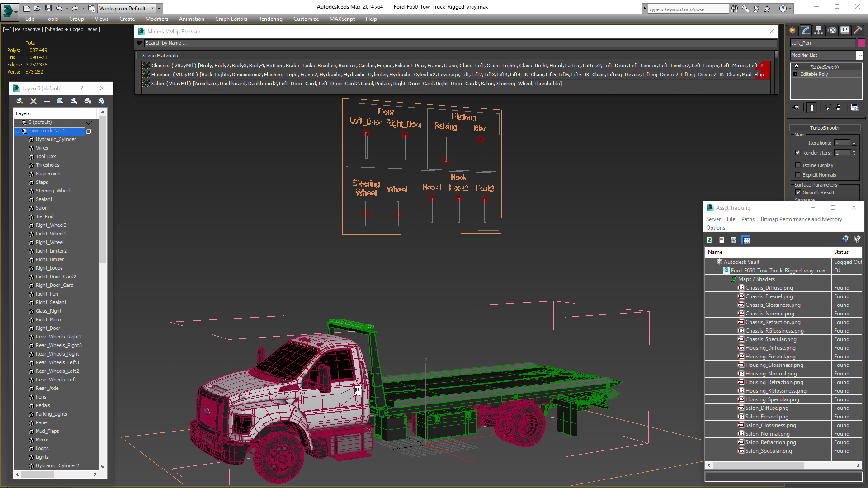The height and width of the screenshot is (488, 868).
Task: Select Chassis_Diffuse.png in Asset Tracking
Action: (x=769, y=288)
